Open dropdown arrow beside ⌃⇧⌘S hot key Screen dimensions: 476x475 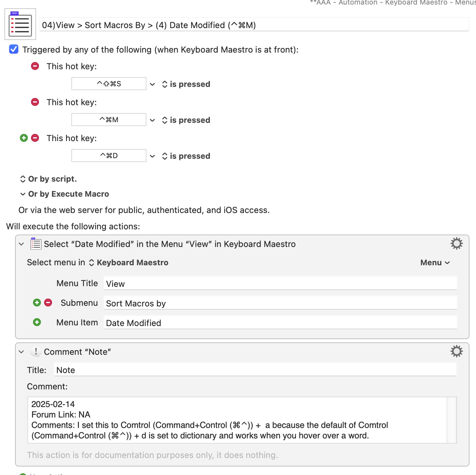(x=152, y=84)
